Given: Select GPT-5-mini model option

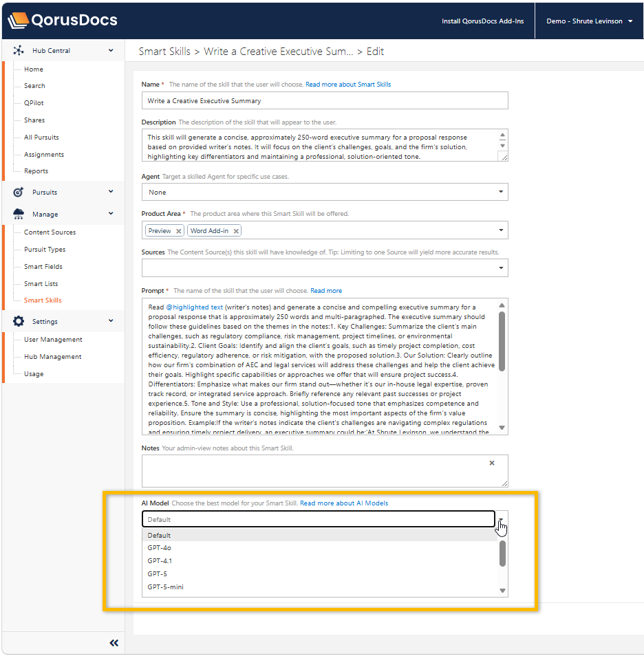Looking at the screenshot, I should pos(319,587).
